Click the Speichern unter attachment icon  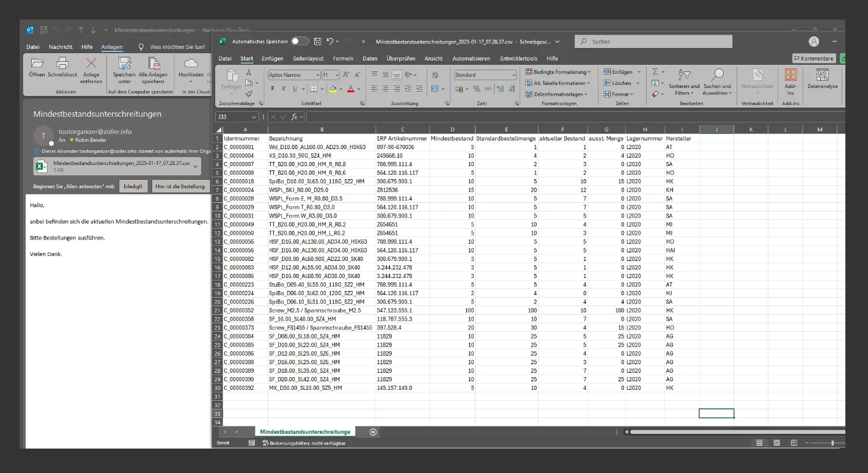point(125,63)
